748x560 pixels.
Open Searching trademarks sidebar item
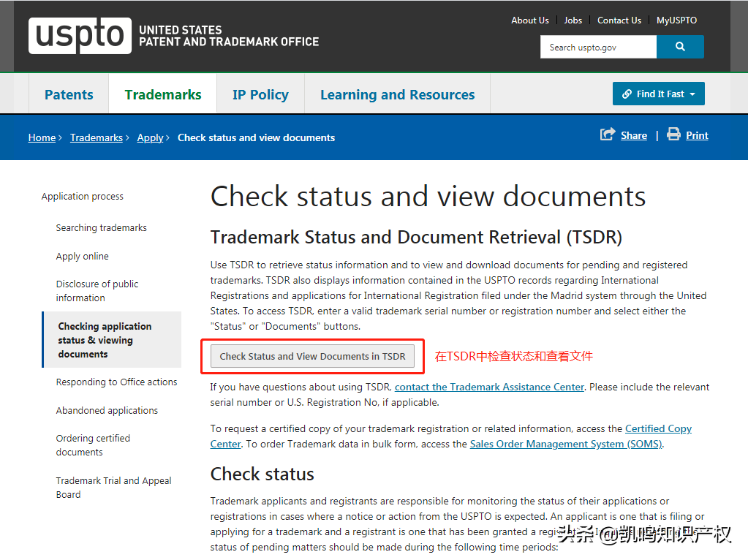click(x=101, y=228)
